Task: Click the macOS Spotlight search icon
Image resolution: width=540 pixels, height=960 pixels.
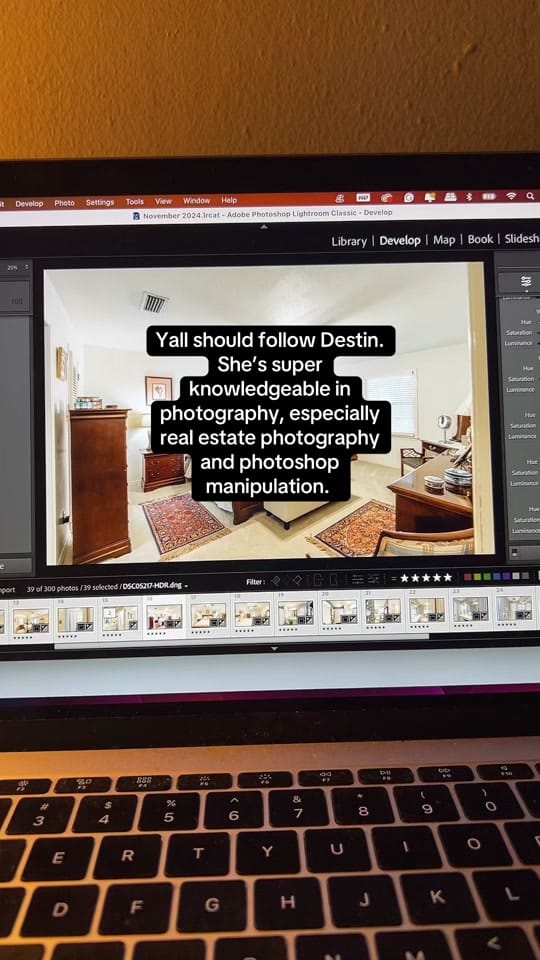Action: click(530, 195)
